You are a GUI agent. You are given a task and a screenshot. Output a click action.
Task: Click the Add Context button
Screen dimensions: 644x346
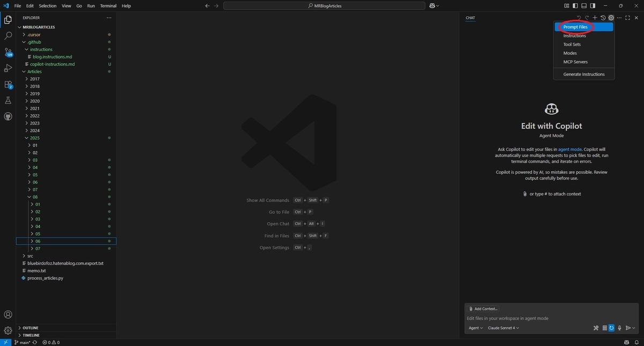click(x=483, y=309)
